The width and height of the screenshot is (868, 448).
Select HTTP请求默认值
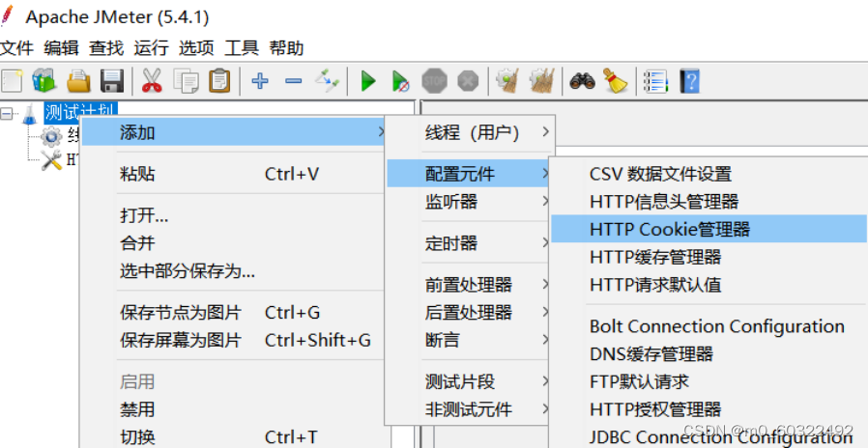click(709, 285)
